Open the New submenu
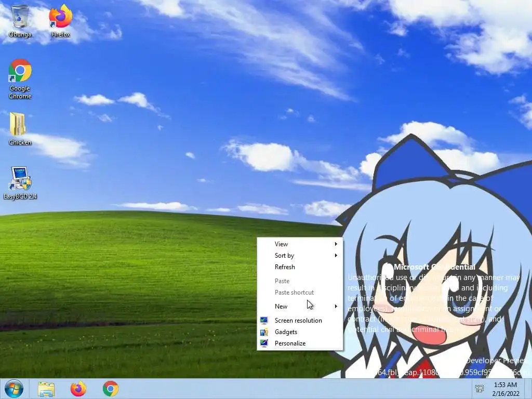The height and width of the screenshot is (399, 532). click(x=300, y=307)
